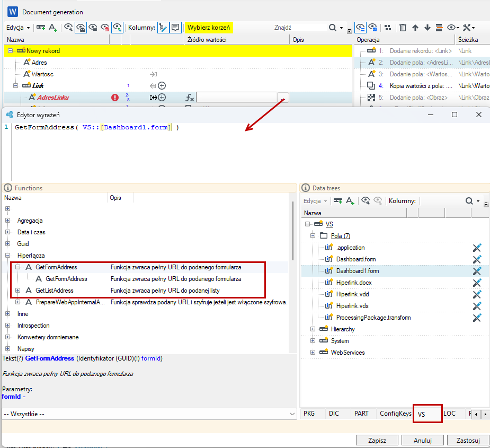The width and height of the screenshot is (490, 448).
Task: Switch to the PKG tab
Action: tap(309, 414)
